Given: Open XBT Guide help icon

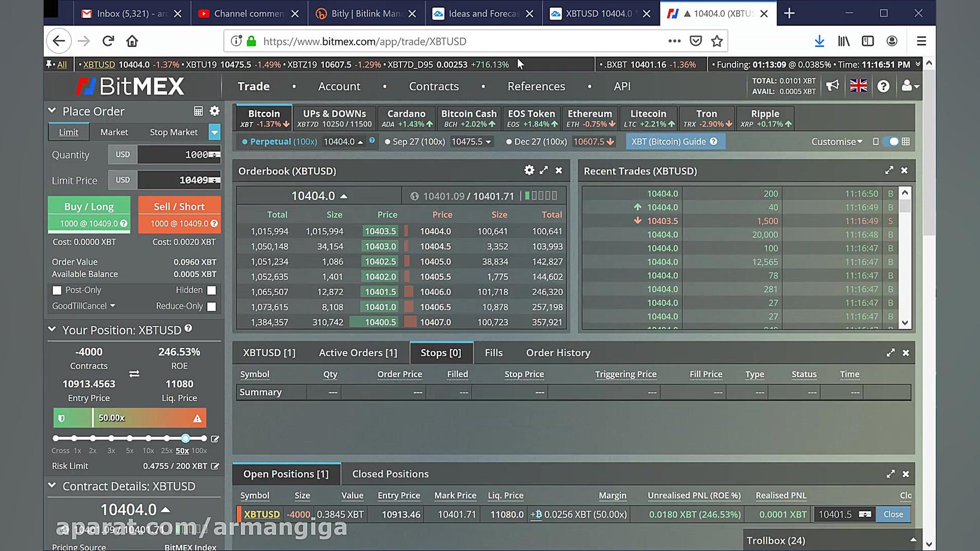Looking at the screenshot, I should pyautogui.click(x=713, y=142).
